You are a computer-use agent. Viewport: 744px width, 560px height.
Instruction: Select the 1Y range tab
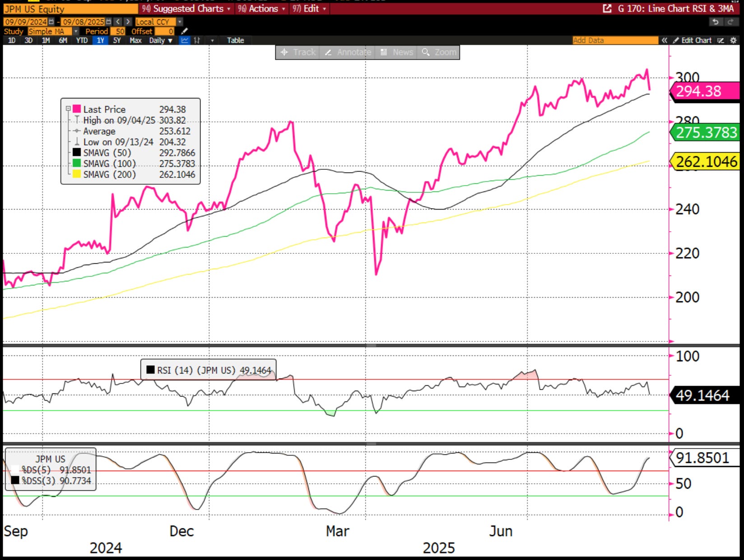coord(100,40)
